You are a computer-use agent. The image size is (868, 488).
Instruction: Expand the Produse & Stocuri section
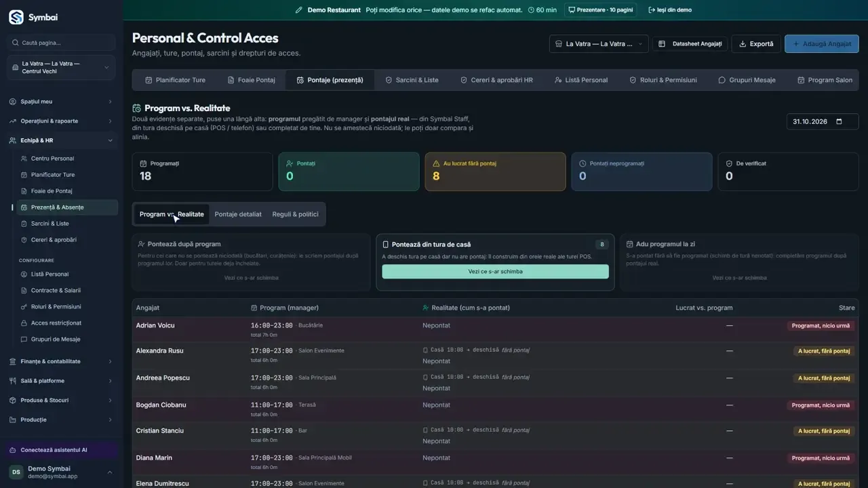(x=61, y=400)
